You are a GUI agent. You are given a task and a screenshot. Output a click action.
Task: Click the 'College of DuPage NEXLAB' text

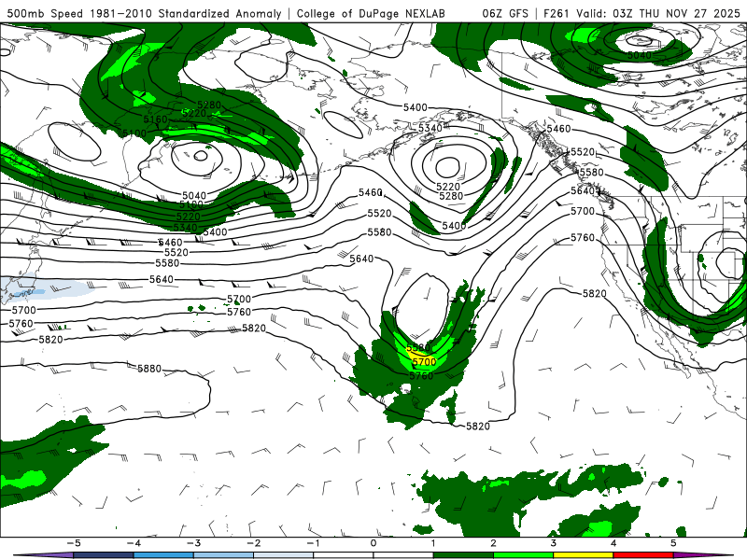(371, 13)
